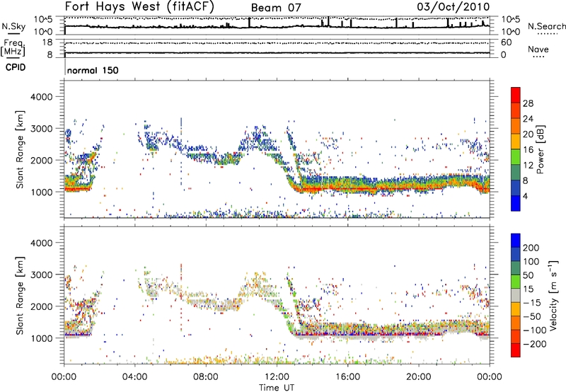Viewport: 566px width, 392px height.
Task: Click the '04:00' time axis tick label
Action: point(134,377)
